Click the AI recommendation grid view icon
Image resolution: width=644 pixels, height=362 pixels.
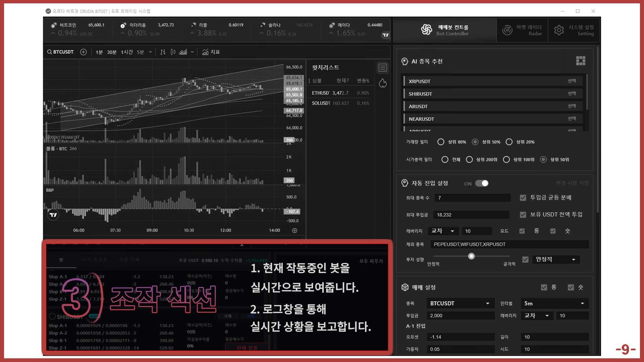pyautogui.click(x=581, y=61)
